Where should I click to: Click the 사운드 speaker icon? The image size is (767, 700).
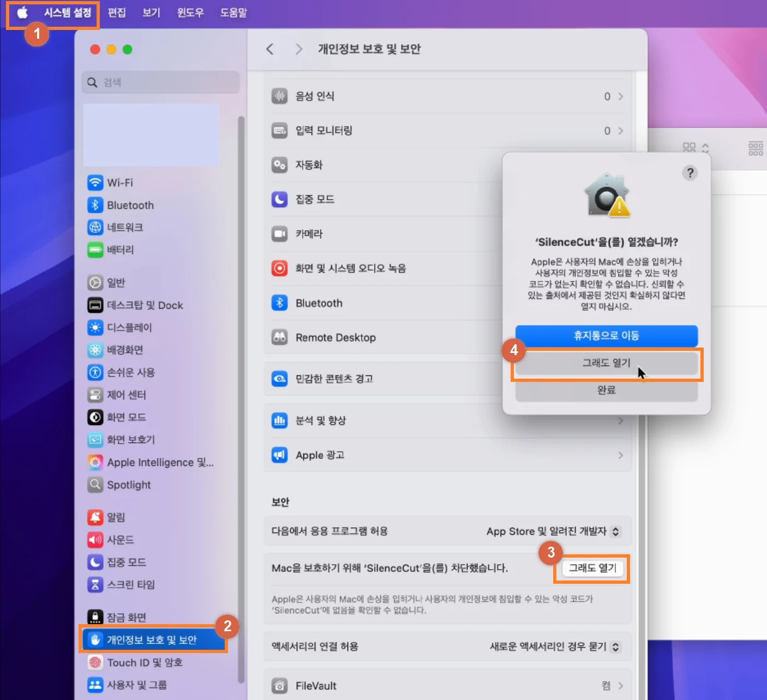[x=95, y=540]
